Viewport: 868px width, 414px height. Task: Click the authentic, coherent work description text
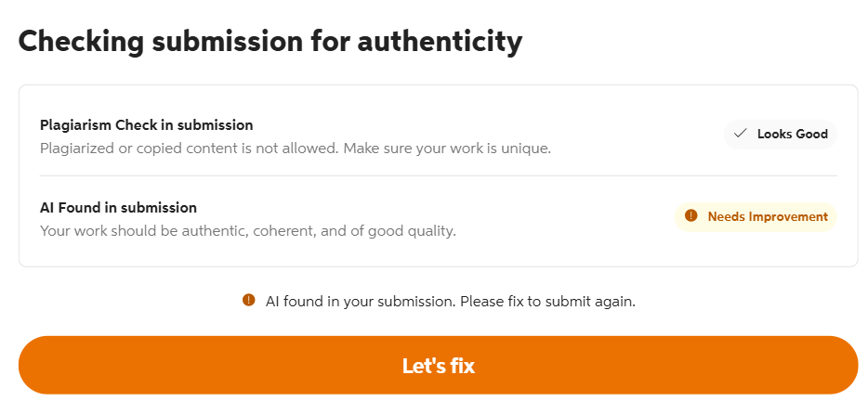coord(247,231)
